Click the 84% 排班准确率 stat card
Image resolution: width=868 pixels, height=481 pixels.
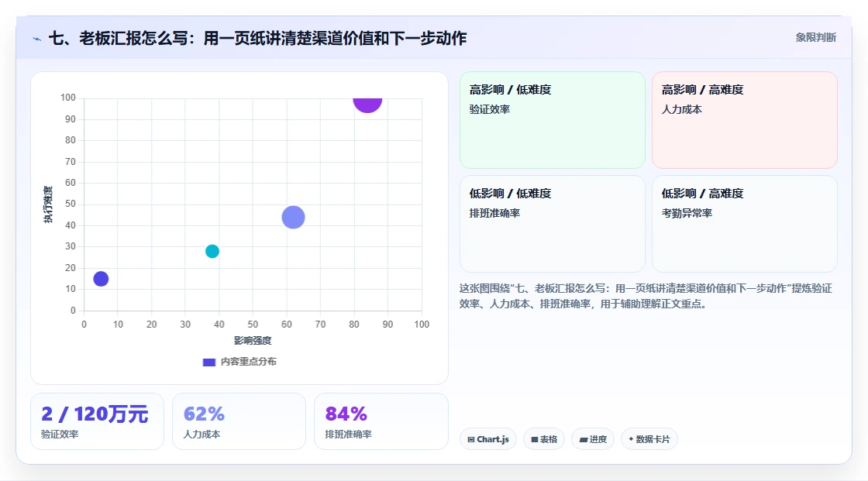pos(381,421)
